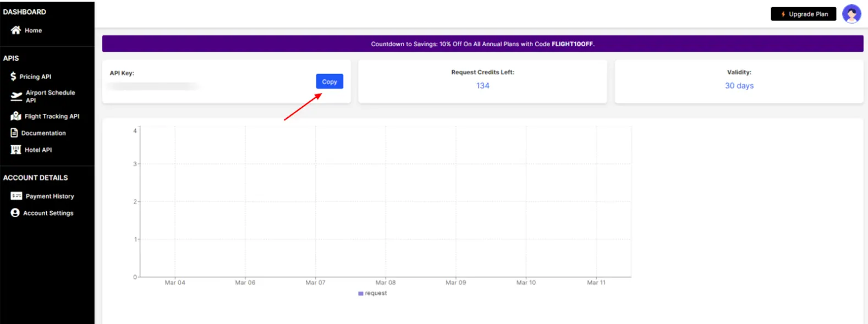Click the DASHBOARD heading

coord(25,12)
